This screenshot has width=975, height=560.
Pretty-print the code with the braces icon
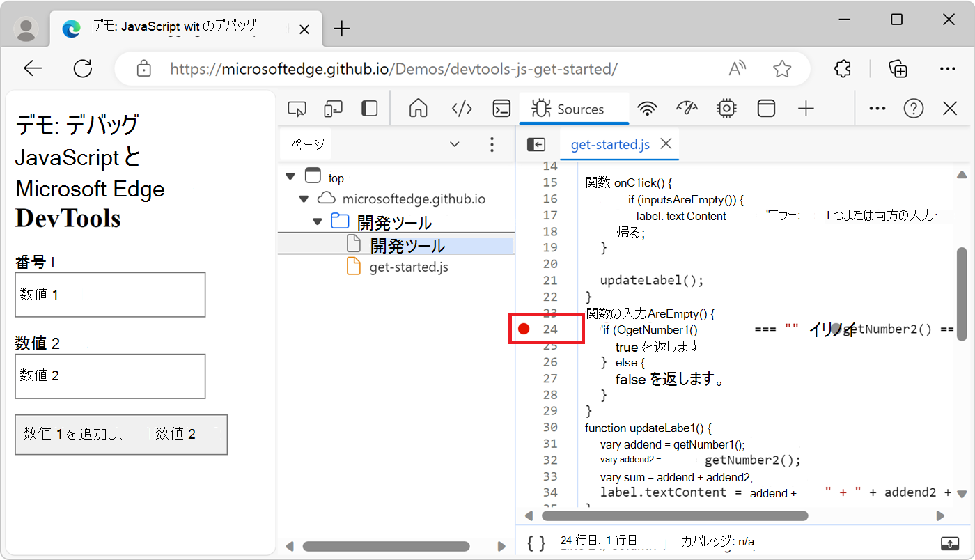[x=536, y=541]
